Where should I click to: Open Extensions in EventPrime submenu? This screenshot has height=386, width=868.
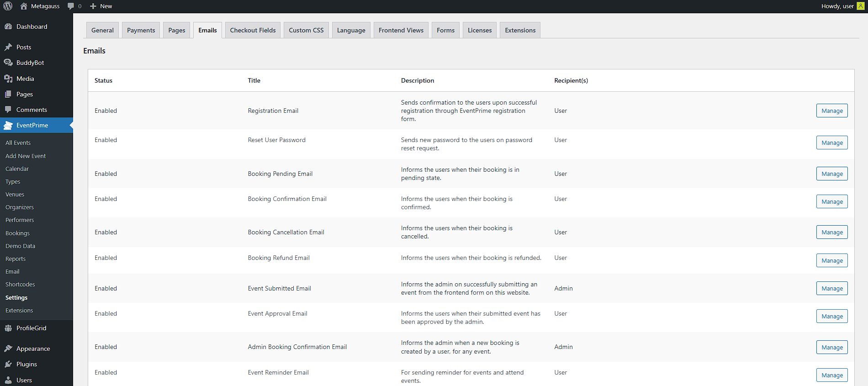(19, 310)
